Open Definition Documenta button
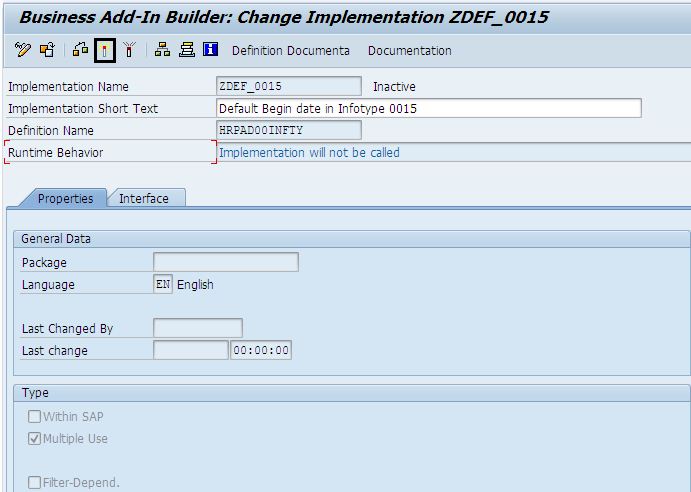 coord(290,51)
